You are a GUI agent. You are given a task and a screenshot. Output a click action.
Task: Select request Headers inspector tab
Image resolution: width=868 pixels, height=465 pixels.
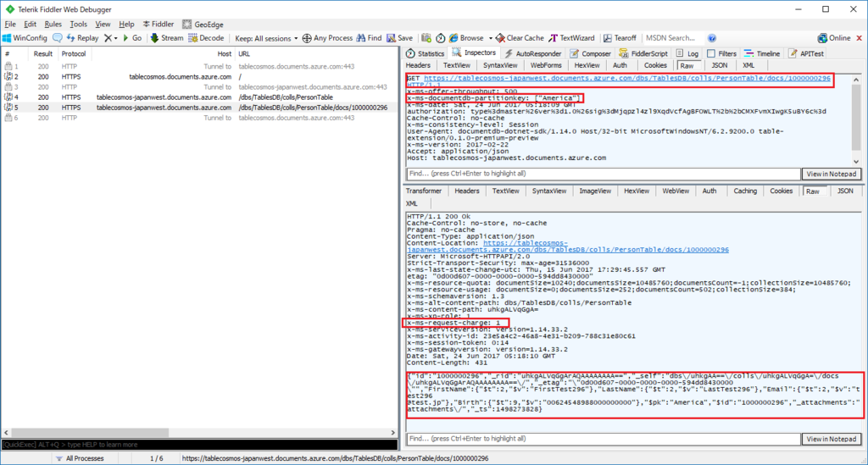coord(419,65)
